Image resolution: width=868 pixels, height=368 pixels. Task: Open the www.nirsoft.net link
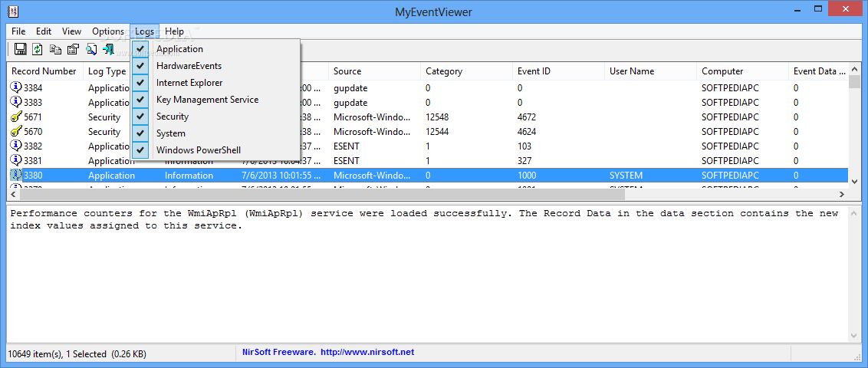(367, 352)
